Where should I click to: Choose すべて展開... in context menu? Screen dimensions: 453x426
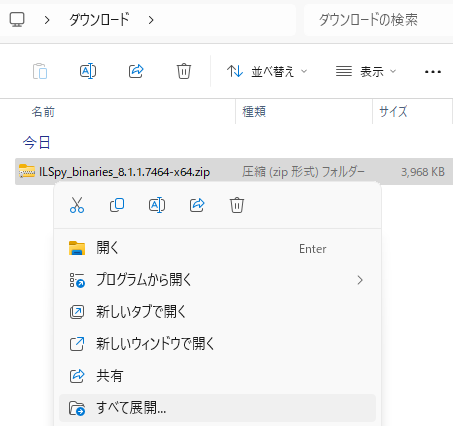217,408
